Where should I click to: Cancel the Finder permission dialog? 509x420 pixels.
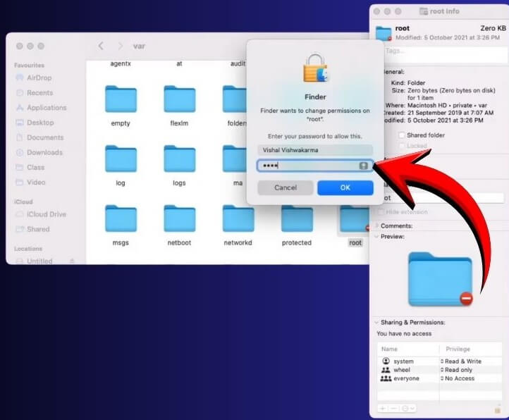click(286, 187)
